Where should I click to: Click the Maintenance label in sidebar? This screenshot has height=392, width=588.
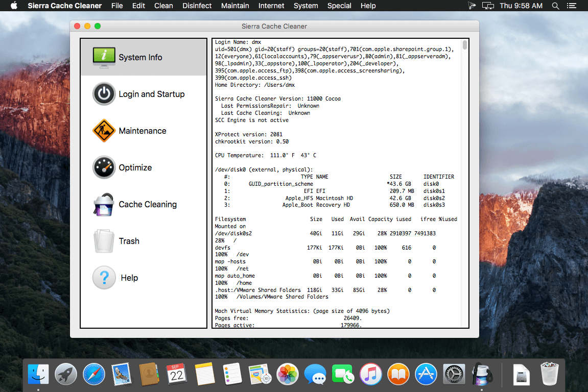pyautogui.click(x=143, y=131)
